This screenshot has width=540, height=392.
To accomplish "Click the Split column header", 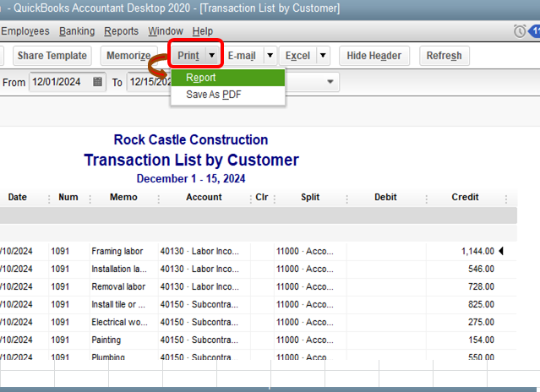I will tap(310, 197).
